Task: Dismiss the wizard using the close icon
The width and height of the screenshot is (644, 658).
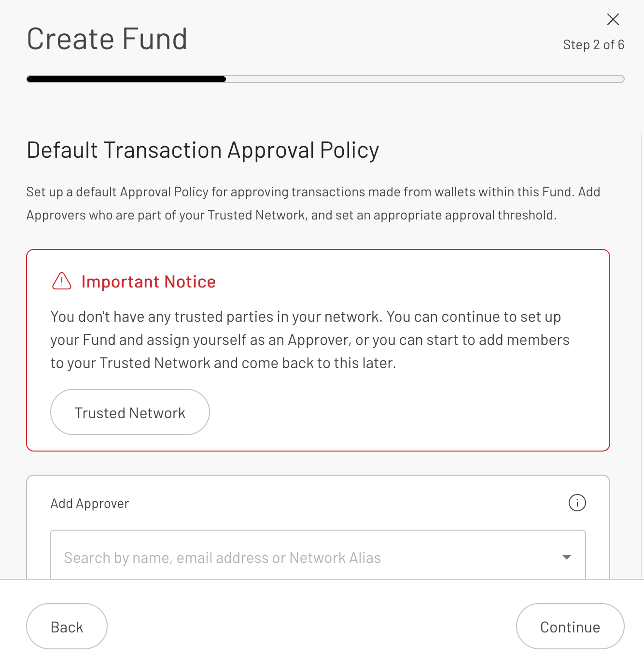Action: 613,20
